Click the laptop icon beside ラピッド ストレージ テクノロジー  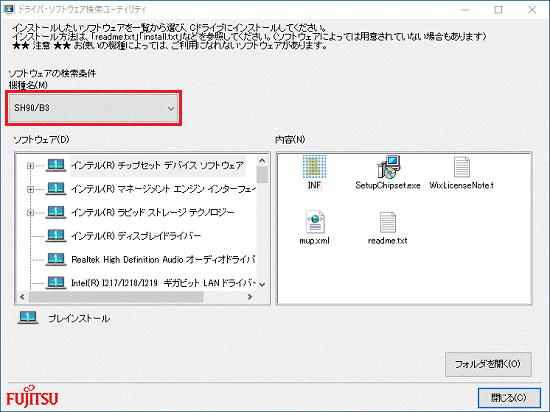click(x=56, y=212)
